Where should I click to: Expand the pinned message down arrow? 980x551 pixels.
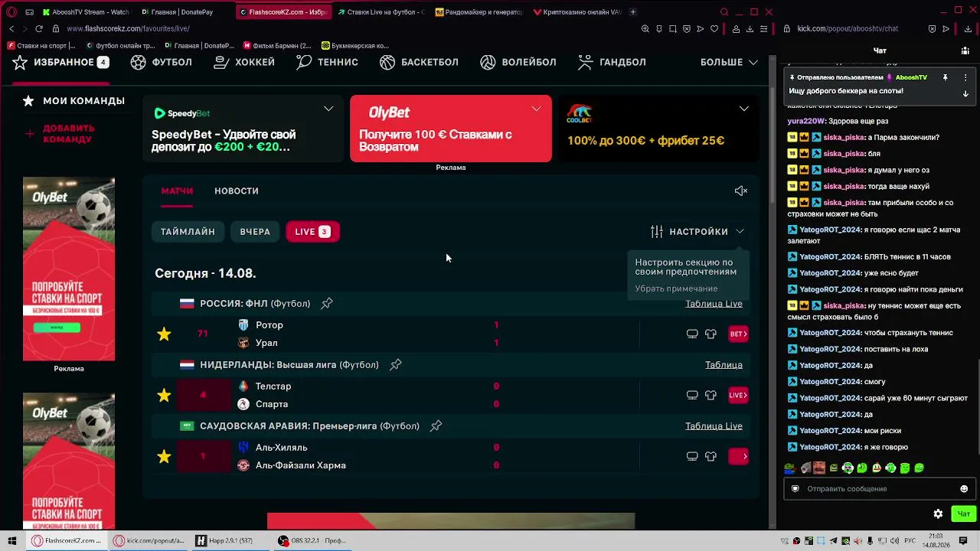click(x=965, y=93)
